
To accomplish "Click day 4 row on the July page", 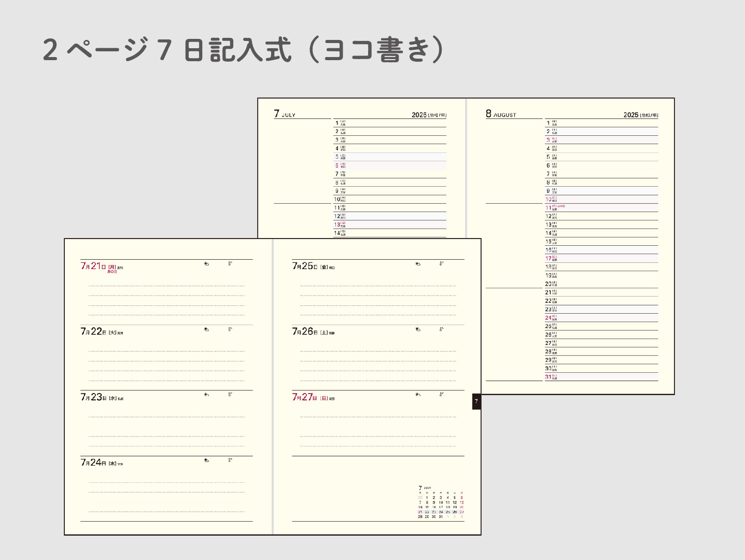I will tap(390, 148).
